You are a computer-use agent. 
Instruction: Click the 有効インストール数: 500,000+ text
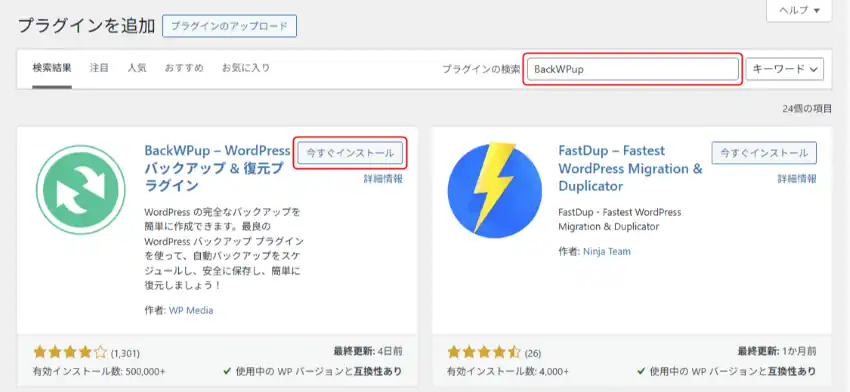click(x=100, y=372)
